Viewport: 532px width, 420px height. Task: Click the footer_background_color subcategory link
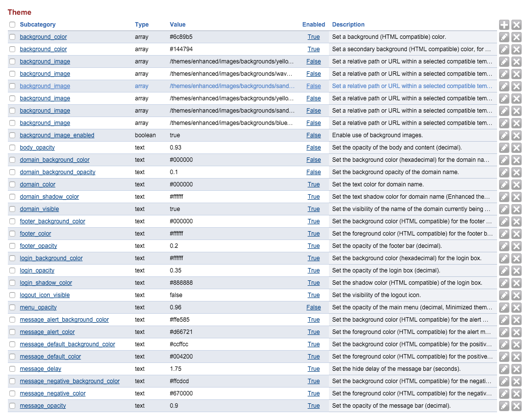(52, 221)
